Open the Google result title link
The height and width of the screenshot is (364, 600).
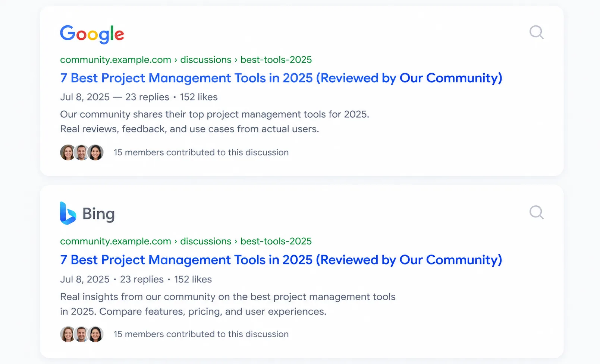tap(281, 78)
